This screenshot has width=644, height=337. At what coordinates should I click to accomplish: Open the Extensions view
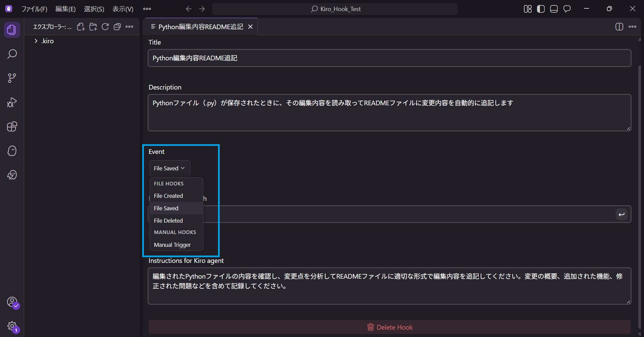12,126
